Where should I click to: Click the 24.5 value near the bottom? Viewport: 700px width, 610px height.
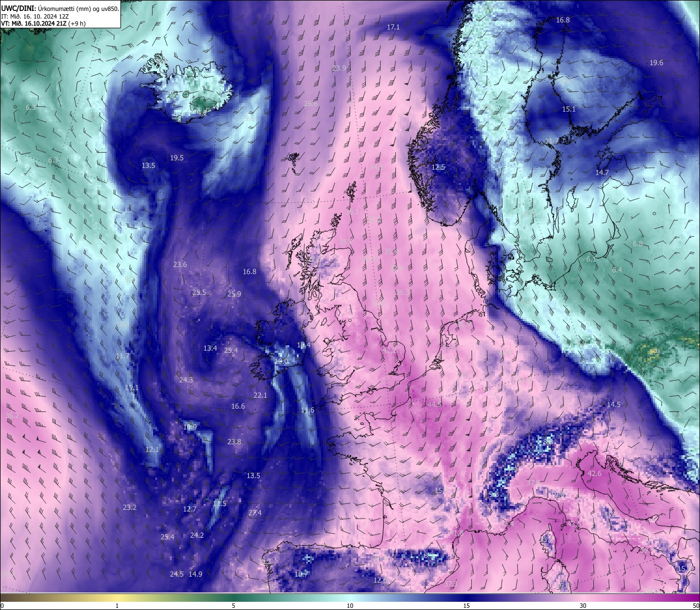point(177,574)
